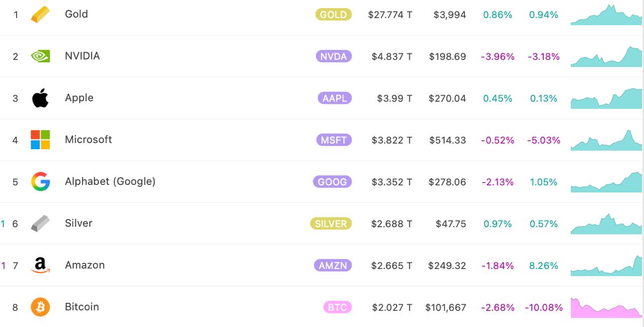Image resolution: width=644 pixels, height=327 pixels.
Task: Open Gold's 30-day price sparkline chart
Action: click(606, 16)
